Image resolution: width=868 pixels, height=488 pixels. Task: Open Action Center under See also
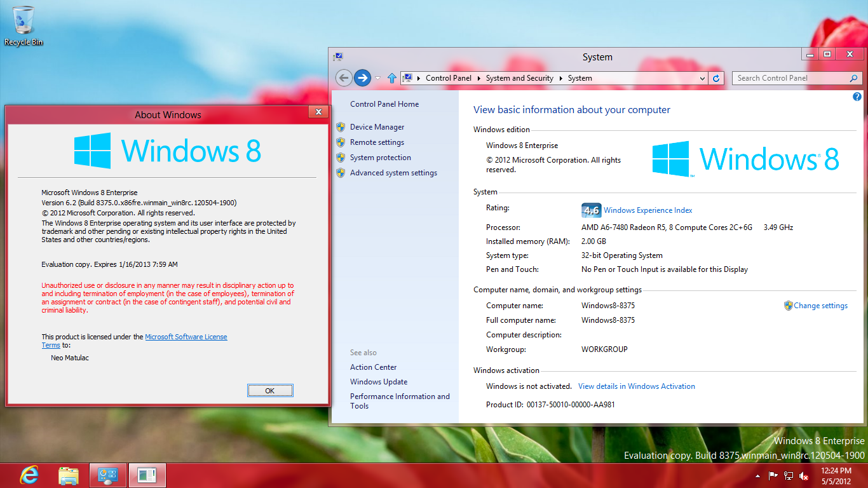pyautogui.click(x=373, y=367)
